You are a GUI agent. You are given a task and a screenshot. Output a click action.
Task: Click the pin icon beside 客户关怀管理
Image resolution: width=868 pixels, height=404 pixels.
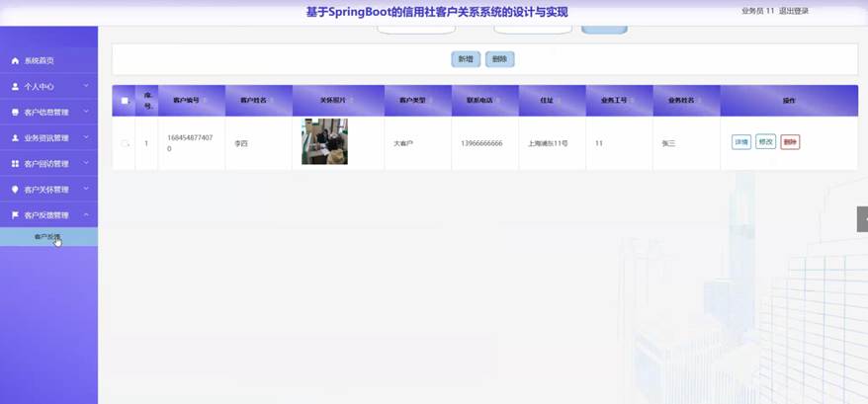click(x=15, y=190)
